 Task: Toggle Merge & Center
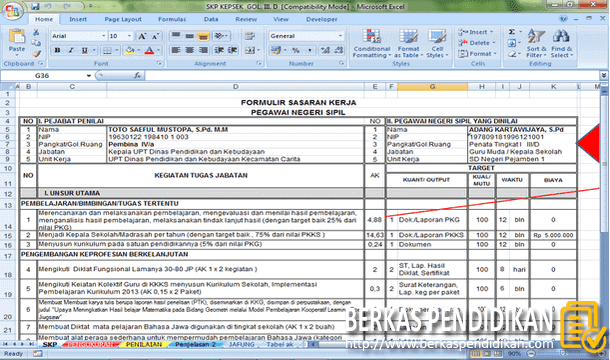[x=249, y=50]
